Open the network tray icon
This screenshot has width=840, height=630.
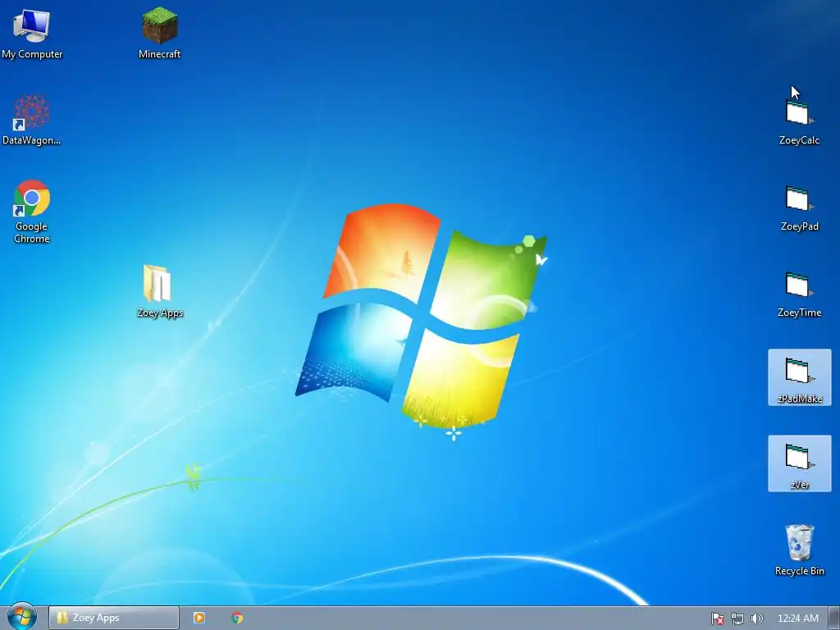[x=737, y=619]
